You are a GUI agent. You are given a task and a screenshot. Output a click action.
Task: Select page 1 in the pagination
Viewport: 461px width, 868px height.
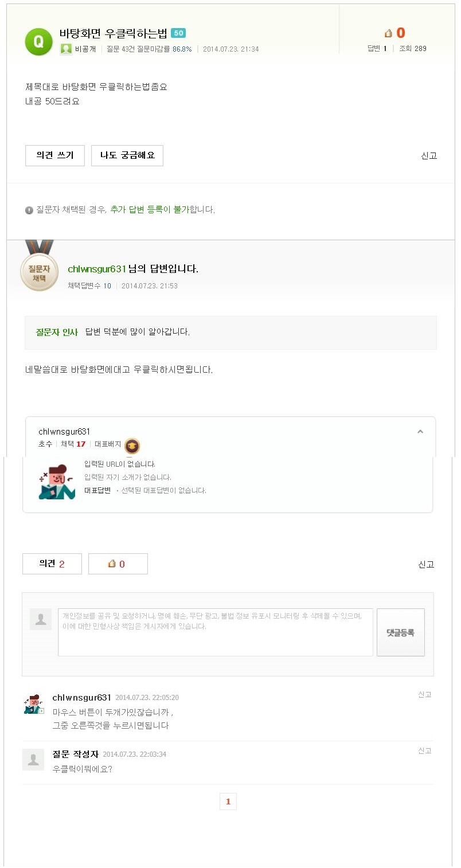[x=228, y=801]
